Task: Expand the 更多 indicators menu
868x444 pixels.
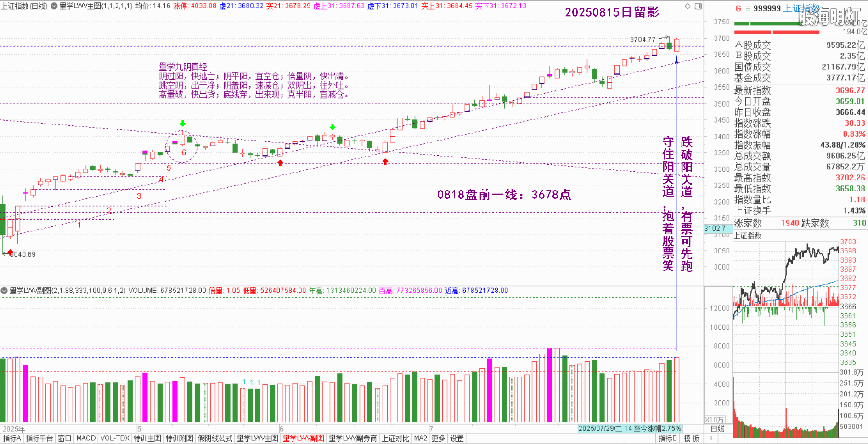Action: (x=438, y=438)
